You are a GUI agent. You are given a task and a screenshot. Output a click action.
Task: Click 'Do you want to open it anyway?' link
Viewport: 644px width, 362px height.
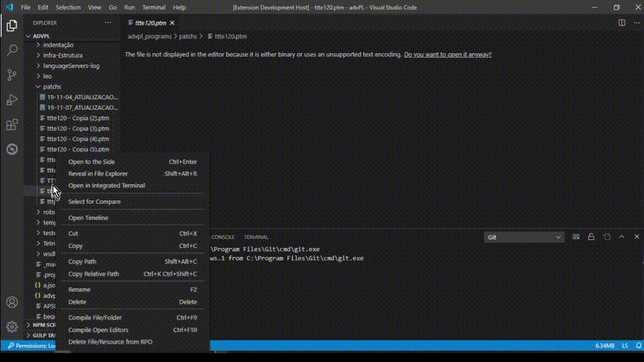[447, 54]
